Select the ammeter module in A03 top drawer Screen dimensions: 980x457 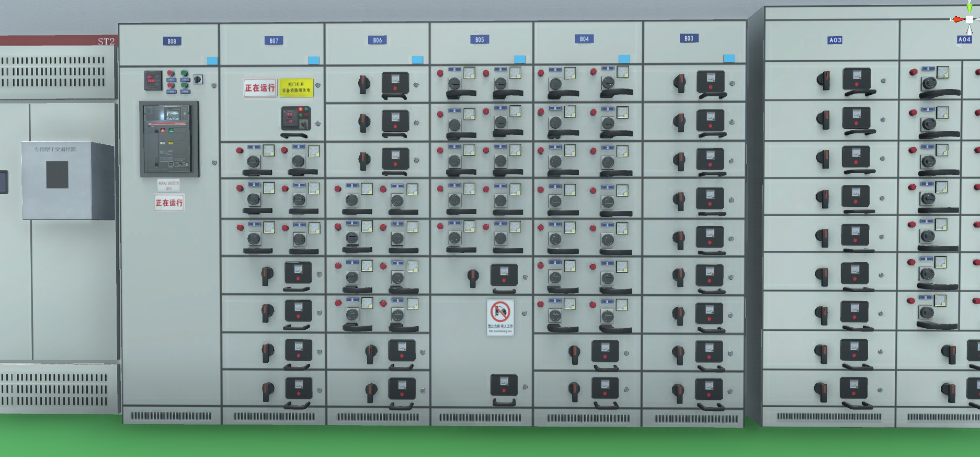[857, 79]
